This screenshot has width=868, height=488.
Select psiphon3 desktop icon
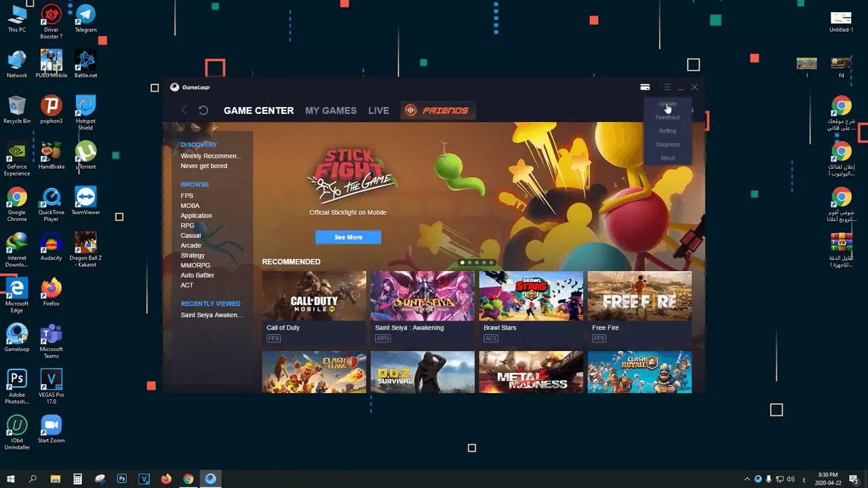pos(52,110)
